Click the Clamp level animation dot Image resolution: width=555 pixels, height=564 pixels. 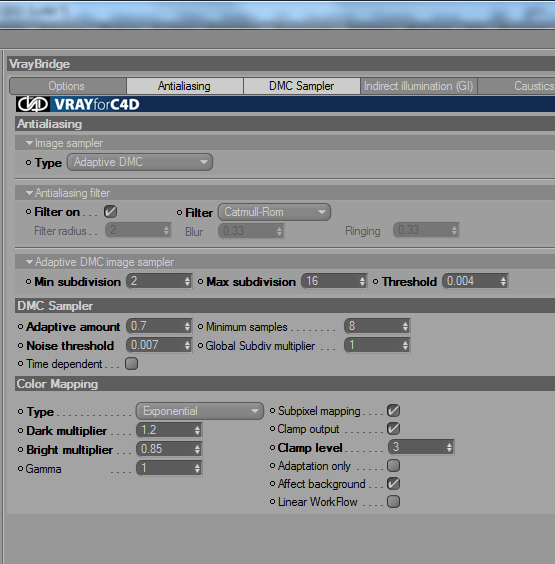273,447
